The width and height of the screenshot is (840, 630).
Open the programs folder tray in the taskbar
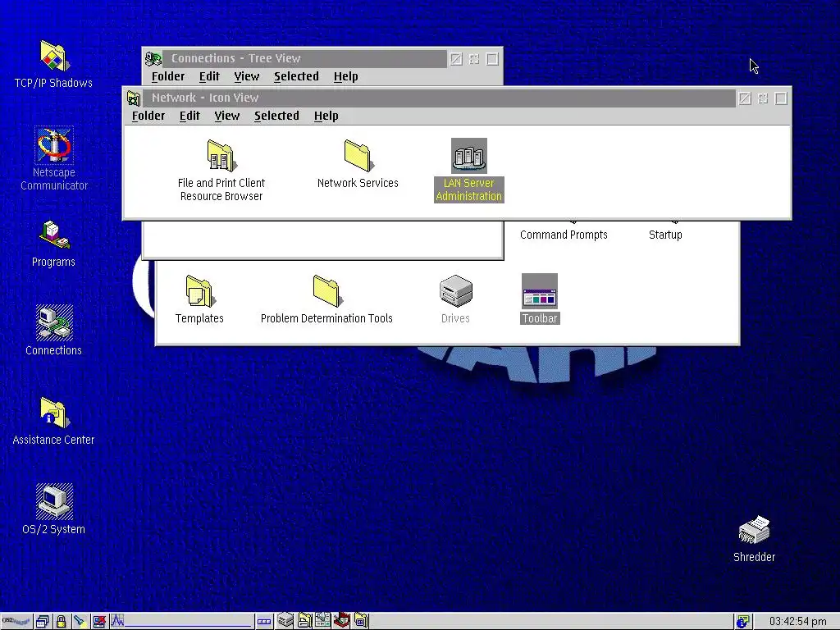click(361, 620)
